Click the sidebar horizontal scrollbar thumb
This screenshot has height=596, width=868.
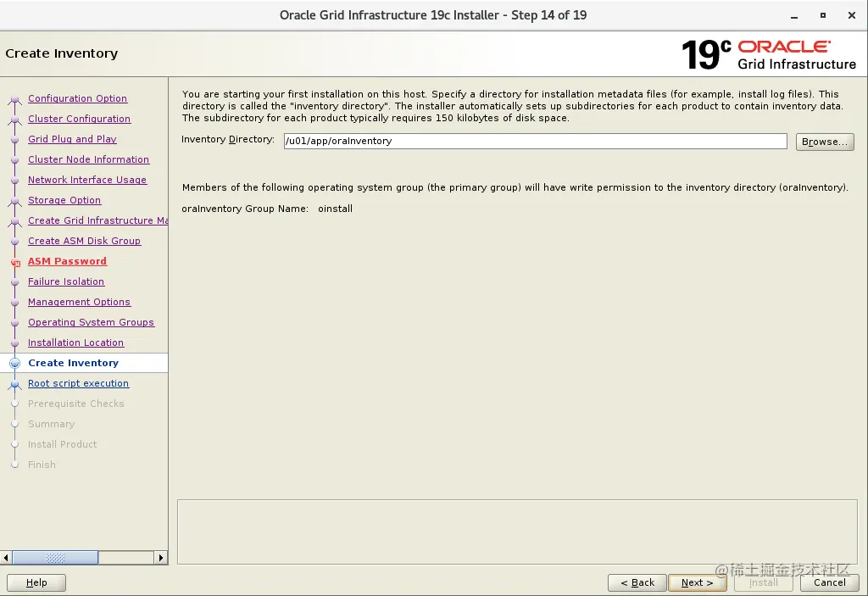[x=55, y=558]
